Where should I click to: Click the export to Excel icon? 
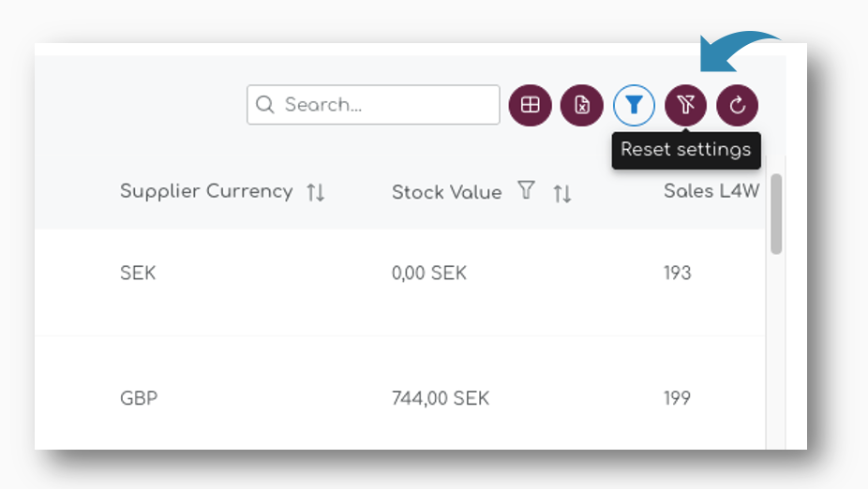pyautogui.click(x=582, y=105)
